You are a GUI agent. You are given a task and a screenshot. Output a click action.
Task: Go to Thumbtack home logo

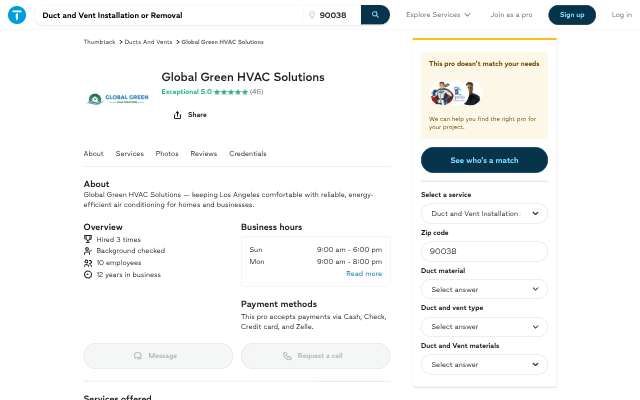(x=17, y=15)
